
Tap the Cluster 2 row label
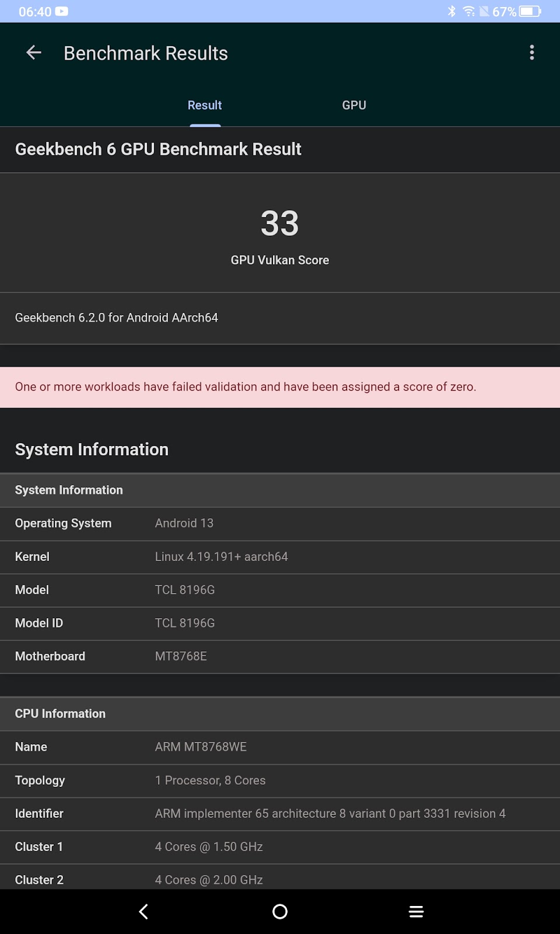[39, 880]
